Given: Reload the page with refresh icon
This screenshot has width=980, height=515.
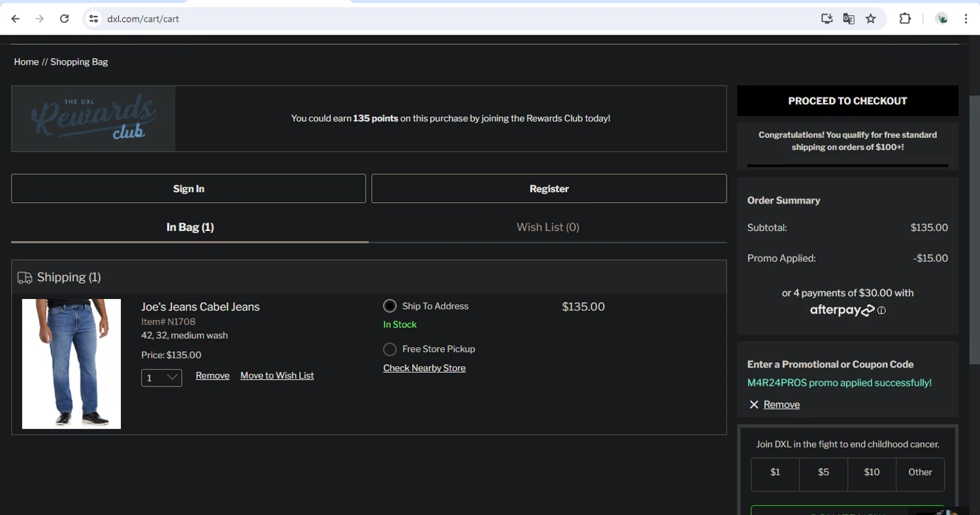Looking at the screenshot, I should (x=64, y=19).
